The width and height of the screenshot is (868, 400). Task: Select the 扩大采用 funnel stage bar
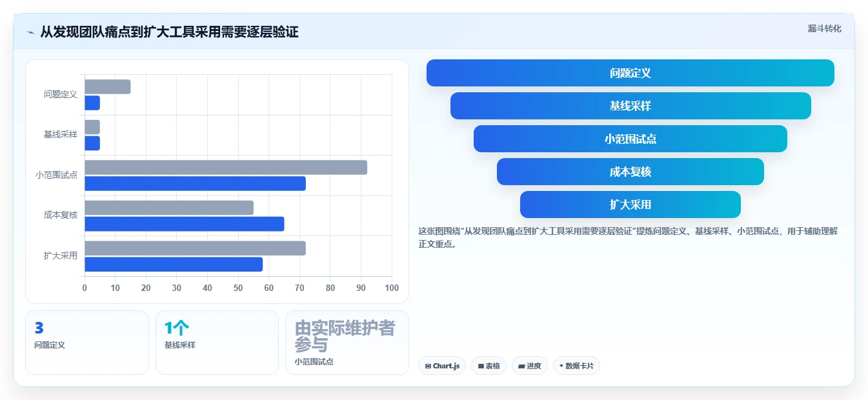point(631,205)
